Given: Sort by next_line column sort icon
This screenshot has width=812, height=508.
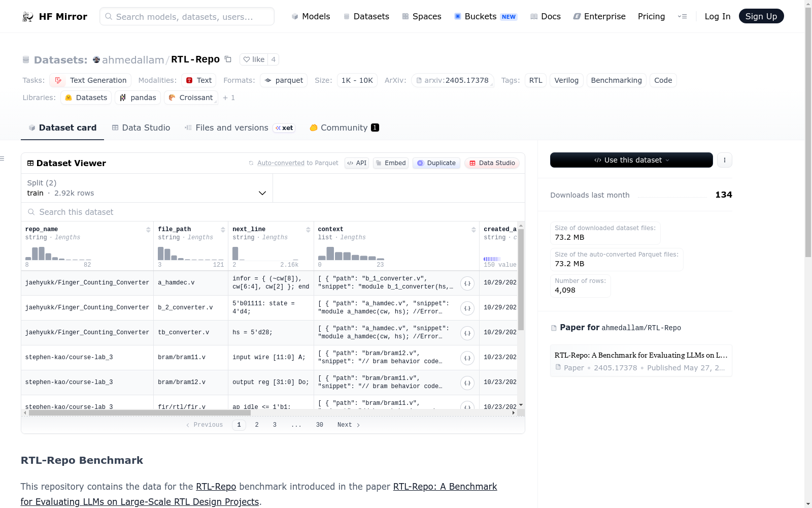Looking at the screenshot, I should (308, 230).
